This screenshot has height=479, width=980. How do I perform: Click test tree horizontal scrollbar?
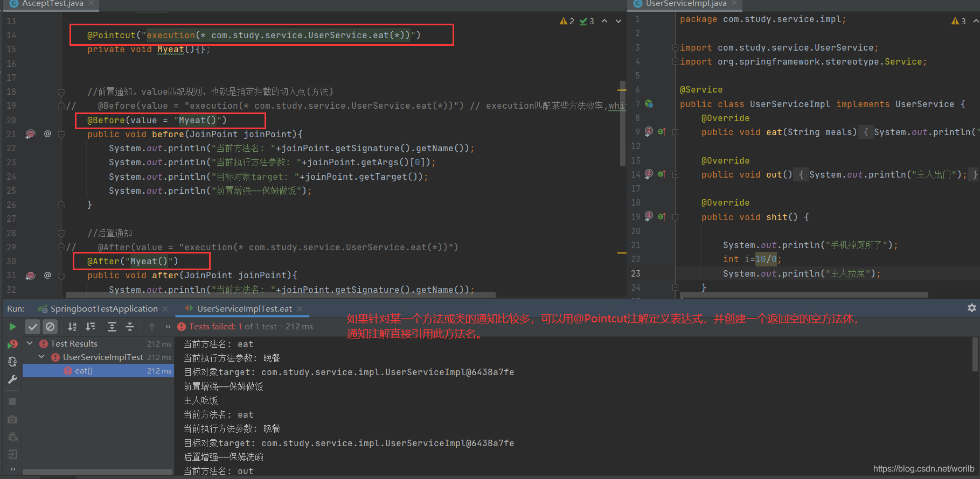(98, 473)
